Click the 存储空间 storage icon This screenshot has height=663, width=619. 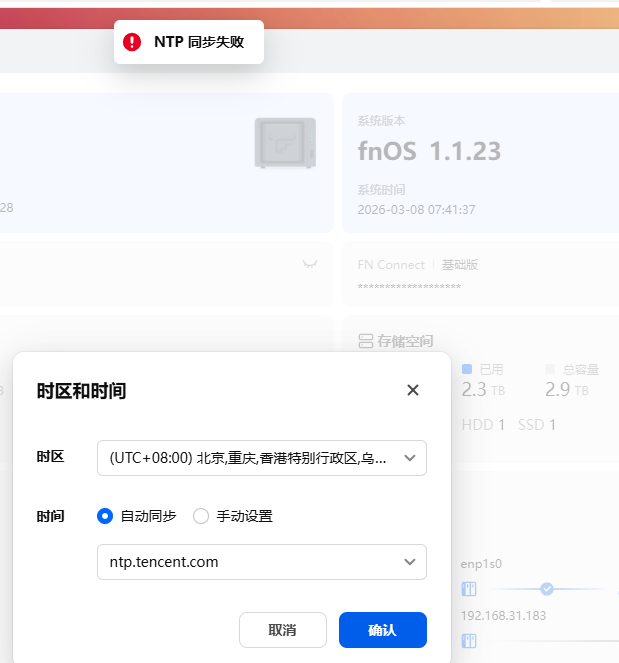(366, 341)
